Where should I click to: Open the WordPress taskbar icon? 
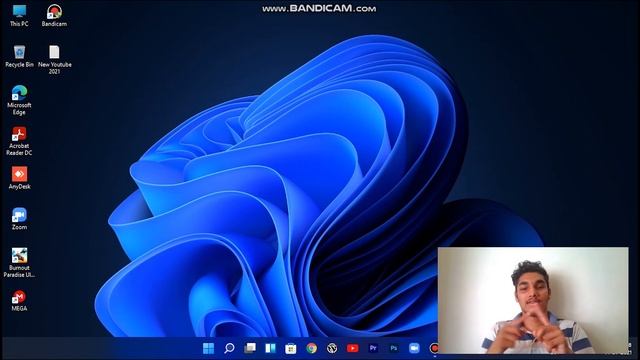[332, 348]
